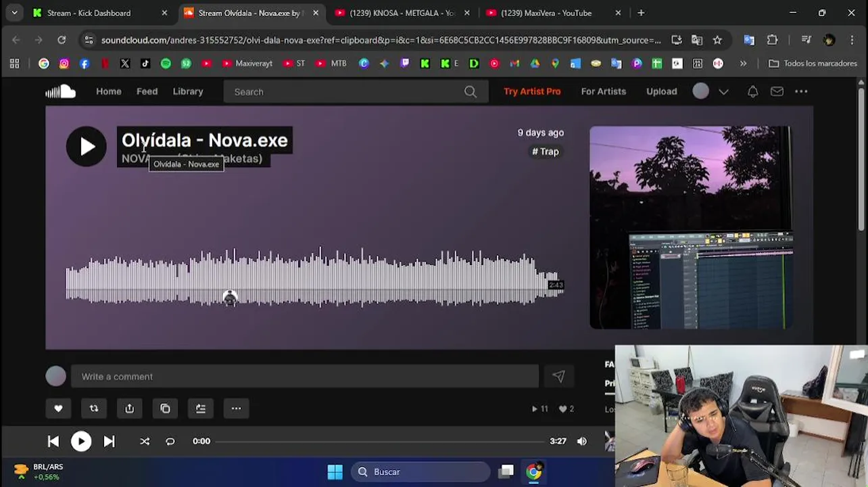Open the For Artists link
This screenshot has width=868, height=487.
point(604,91)
